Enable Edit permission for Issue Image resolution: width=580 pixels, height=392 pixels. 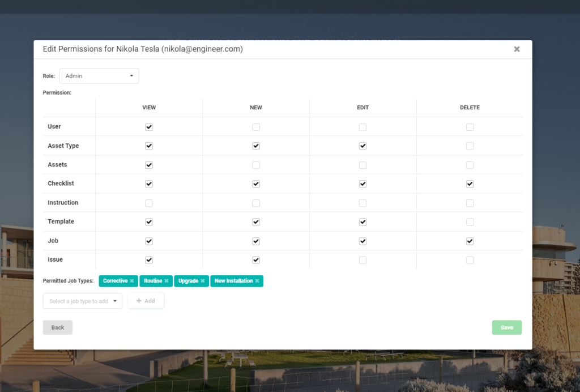pos(362,260)
